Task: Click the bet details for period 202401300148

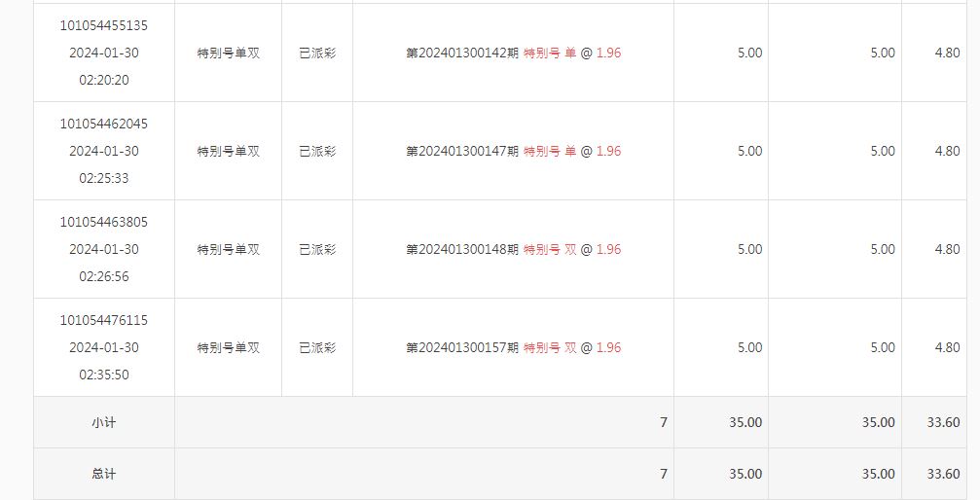Action: point(513,249)
